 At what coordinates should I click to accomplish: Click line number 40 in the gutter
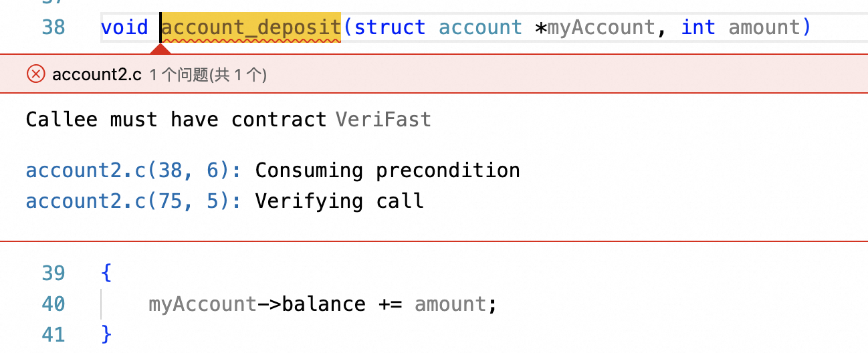click(x=53, y=304)
